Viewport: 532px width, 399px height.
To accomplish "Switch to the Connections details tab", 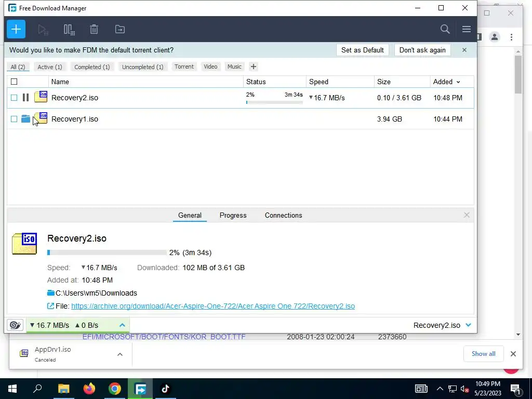I will tap(283, 216).
